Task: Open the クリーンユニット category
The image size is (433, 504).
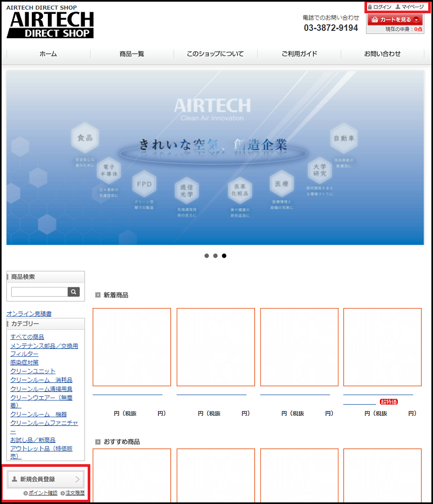Action: 33,371
